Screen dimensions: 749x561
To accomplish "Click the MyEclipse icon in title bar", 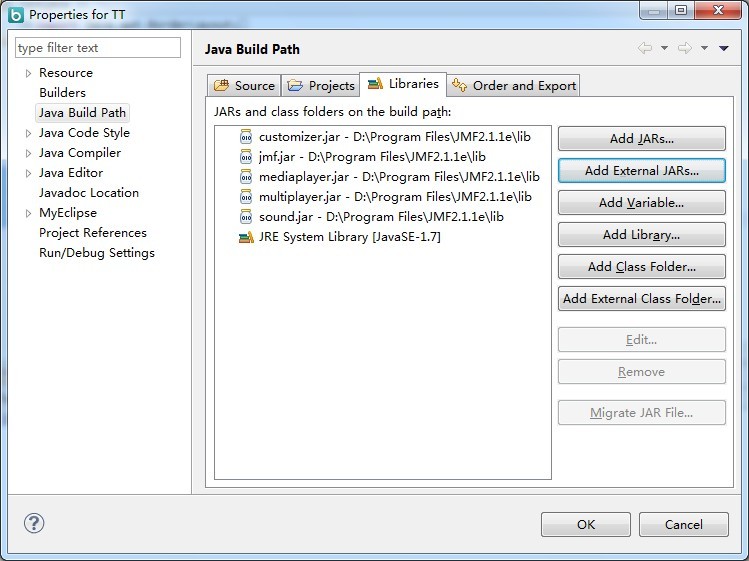I will 16,14.
